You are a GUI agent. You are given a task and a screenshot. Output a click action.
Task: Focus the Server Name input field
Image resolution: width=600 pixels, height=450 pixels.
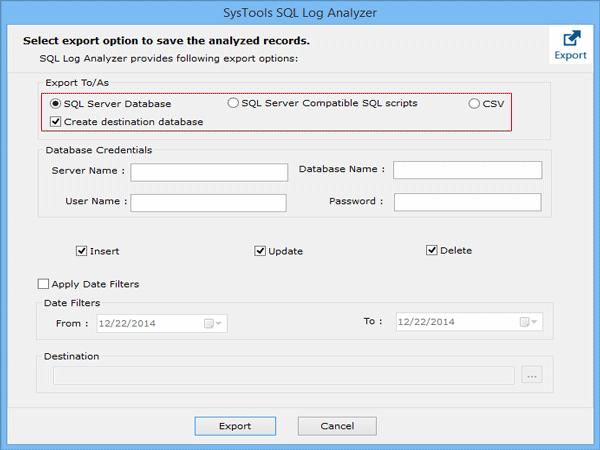pos(209,172)
